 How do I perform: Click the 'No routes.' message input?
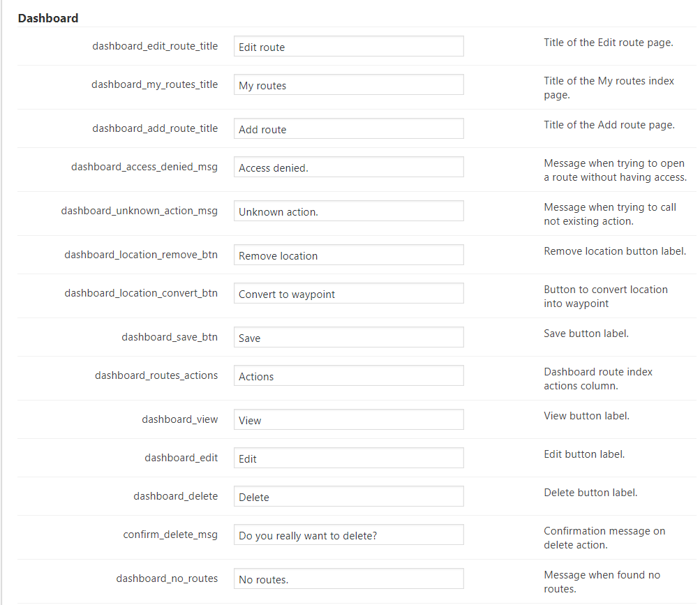(348, 579)
